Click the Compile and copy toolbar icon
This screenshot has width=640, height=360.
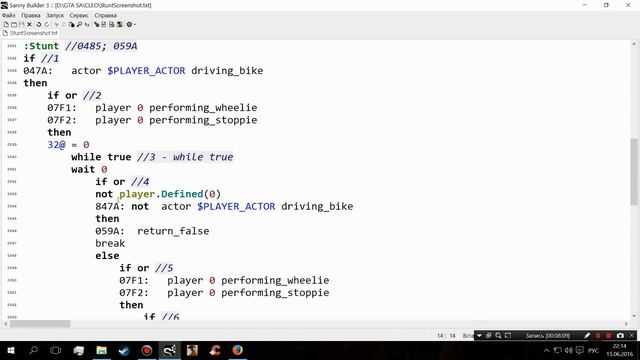pos(104,24)
